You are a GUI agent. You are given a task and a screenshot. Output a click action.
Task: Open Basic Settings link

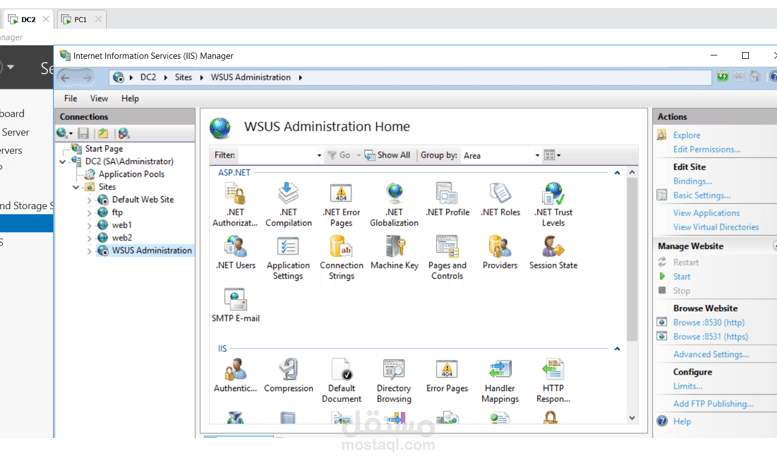tap(702, 195)
